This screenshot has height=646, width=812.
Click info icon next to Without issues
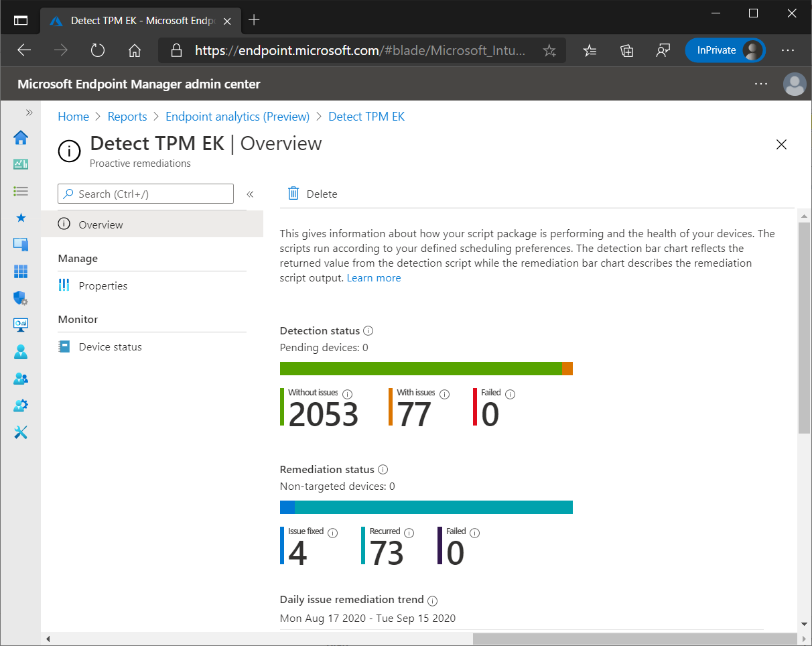[347, 394]
